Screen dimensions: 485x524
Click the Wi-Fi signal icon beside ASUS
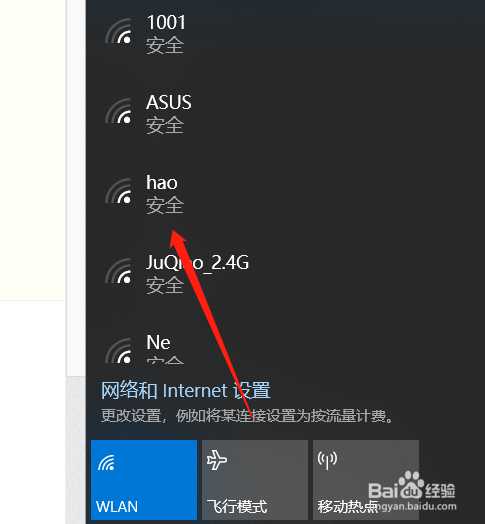pyautogui.click(x=118, y=111)
